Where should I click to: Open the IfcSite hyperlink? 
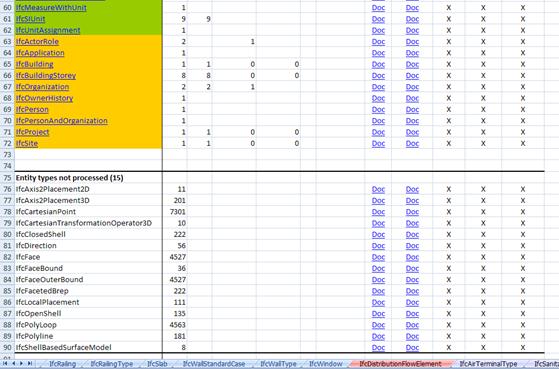(27, 143)
